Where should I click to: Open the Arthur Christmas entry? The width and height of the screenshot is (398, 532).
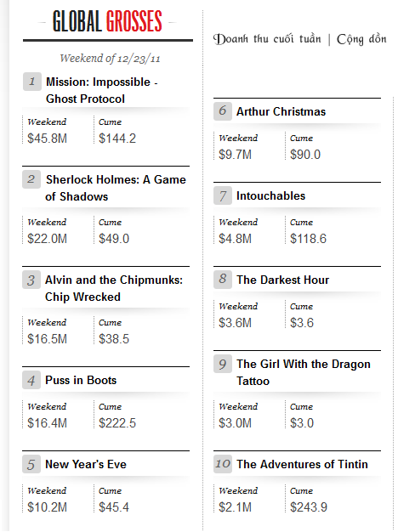281,111
